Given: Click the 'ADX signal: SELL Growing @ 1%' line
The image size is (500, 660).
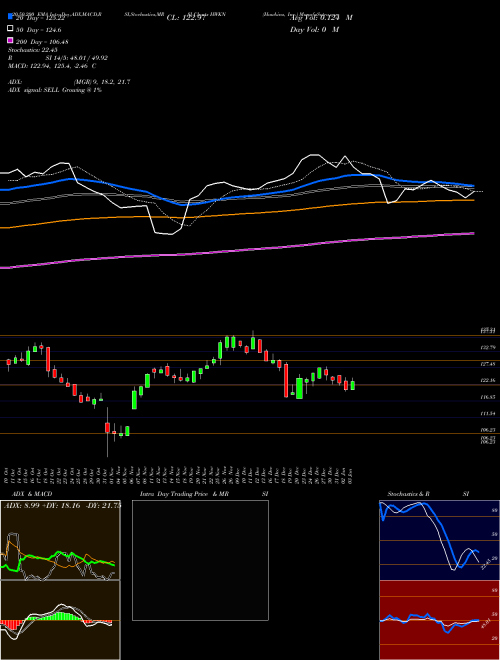Looking at the screenshot, I should pos(55,90).
